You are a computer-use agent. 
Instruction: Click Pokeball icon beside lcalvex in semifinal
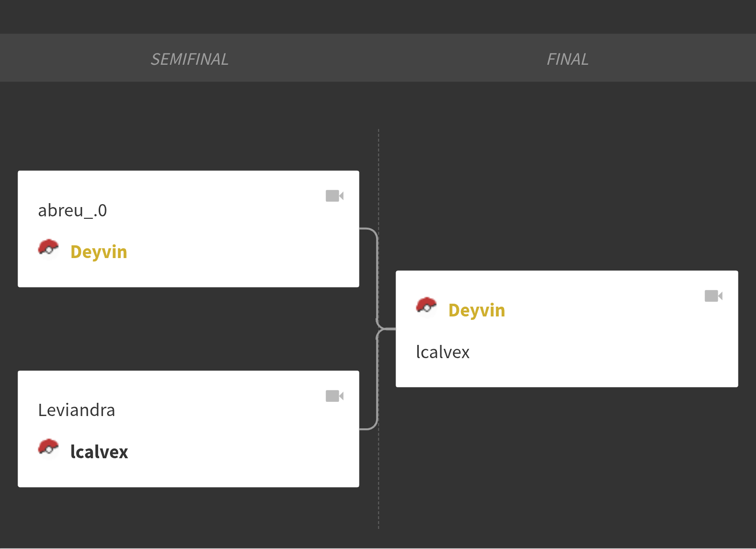(x=48, y=447)
